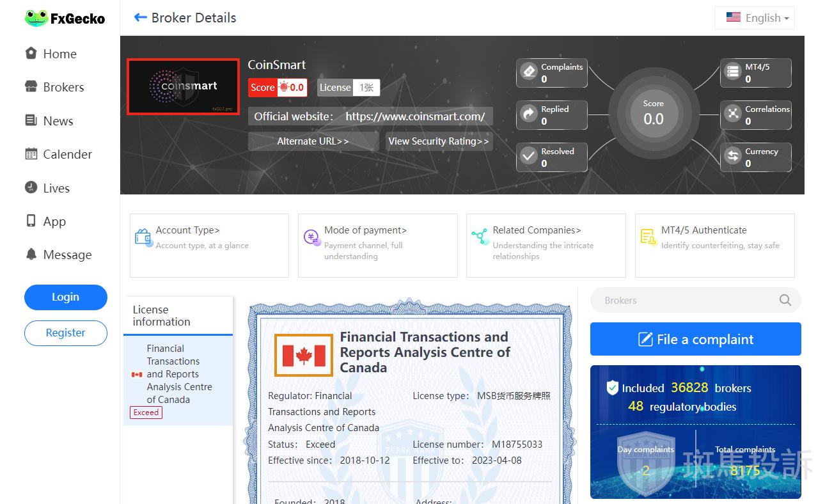Image resolution: width=825 pixels, height=504 pixels.
Task: Click the back arrow beside Broker Details
Action: coord(140,18)
